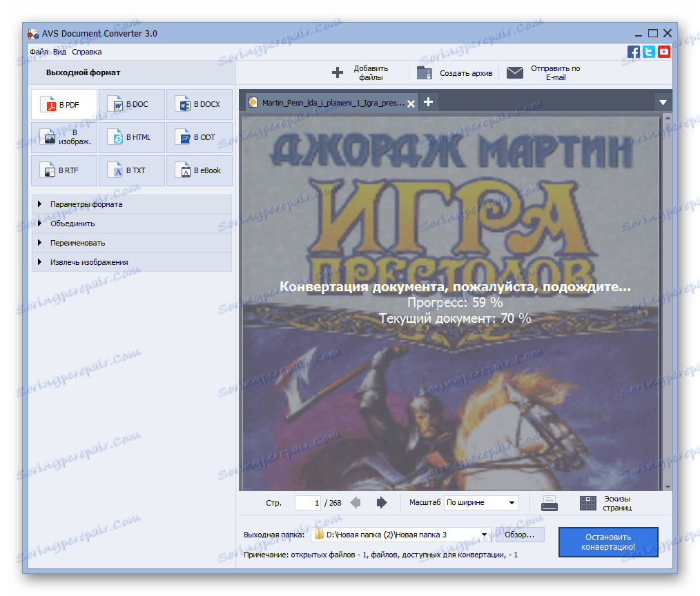
Task: Open the tab list dropdown arrow
Action: (x=663, y=103)
